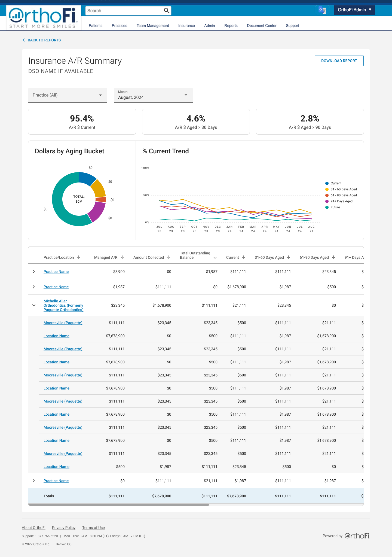The height and width of the screenshot is (557, 392).
Task: Open the About OrthoFi footer link
Action: point(33,528)
